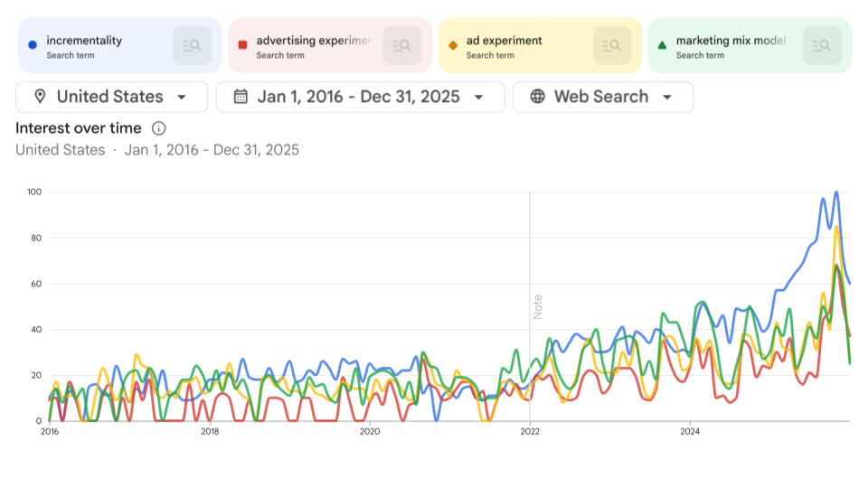Click the search icon on marketing mix model chip

pos(822,45)
